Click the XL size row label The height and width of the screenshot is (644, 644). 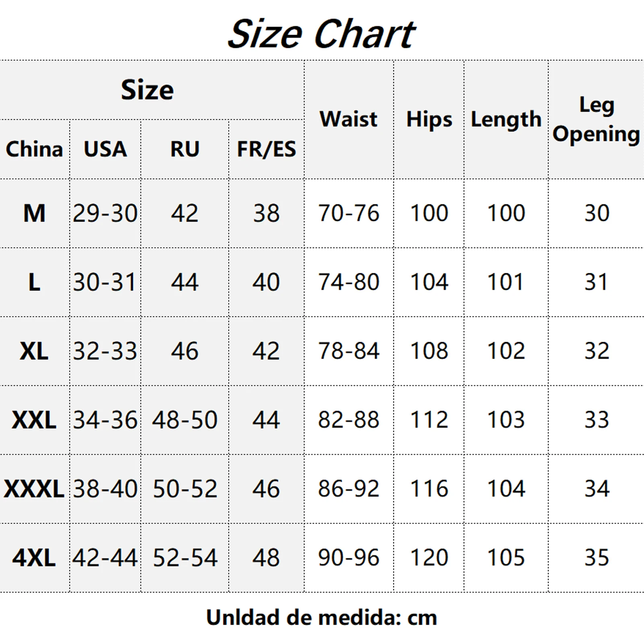pos(34,351)
